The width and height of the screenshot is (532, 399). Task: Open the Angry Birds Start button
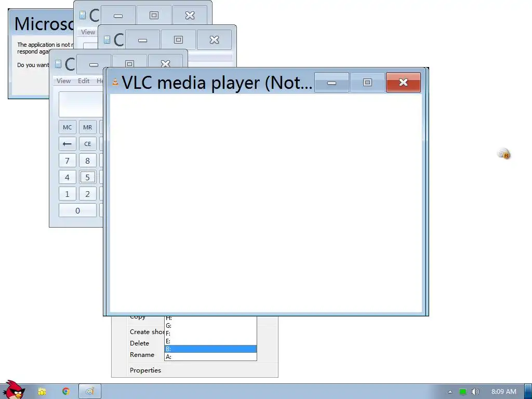point(14,390)
